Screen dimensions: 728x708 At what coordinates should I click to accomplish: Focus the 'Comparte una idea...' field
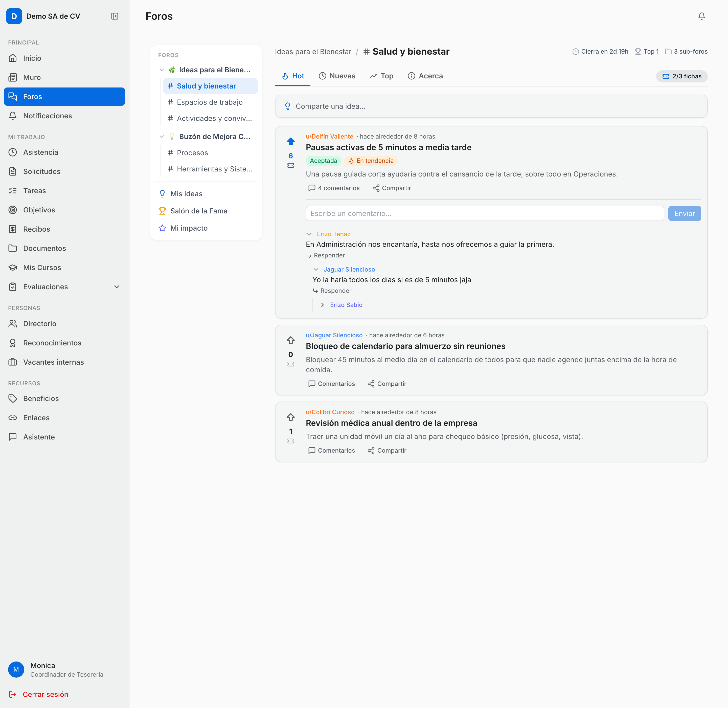click(491, 106)
